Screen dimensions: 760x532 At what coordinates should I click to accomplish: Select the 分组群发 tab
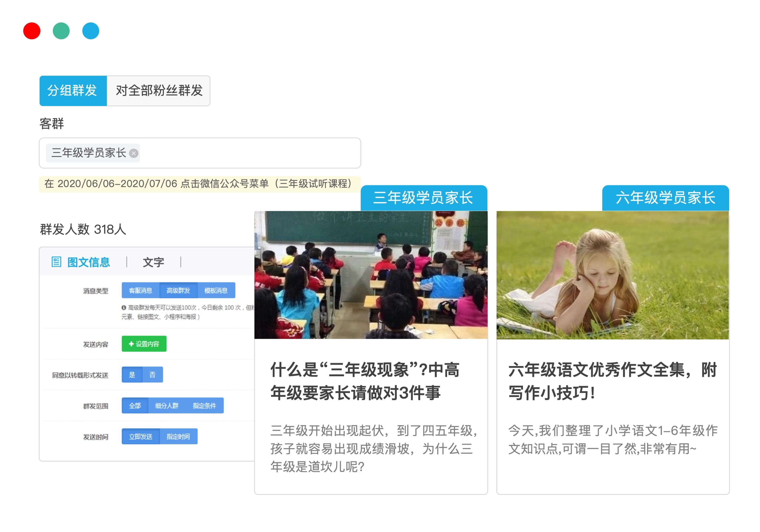(73, 91)
